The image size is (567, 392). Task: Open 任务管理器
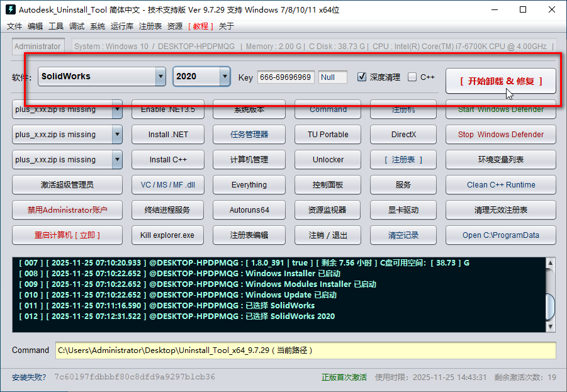249,135
